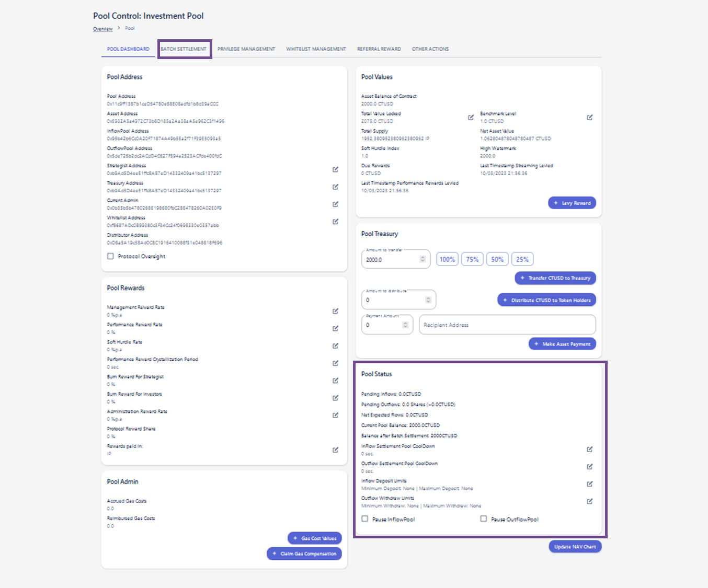This screenshot has width=708, height=588.
Task: Edit the Whitelist Address
Action: 335,222
